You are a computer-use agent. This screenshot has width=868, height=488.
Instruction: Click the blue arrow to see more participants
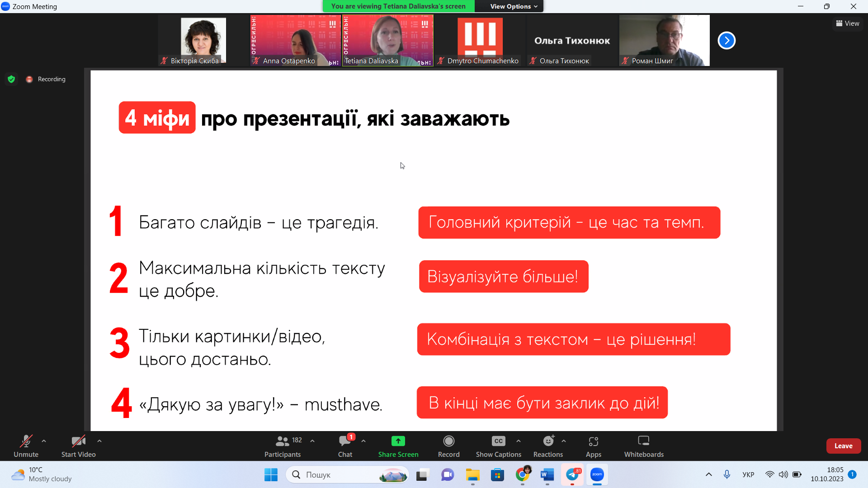click(x=726, y=40)
